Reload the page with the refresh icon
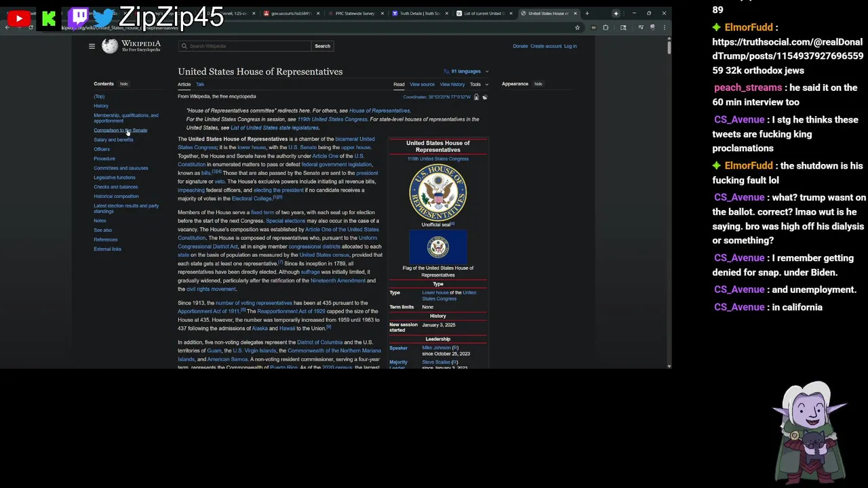The height and width of the screenshot is (488, 868). point(31,28)
